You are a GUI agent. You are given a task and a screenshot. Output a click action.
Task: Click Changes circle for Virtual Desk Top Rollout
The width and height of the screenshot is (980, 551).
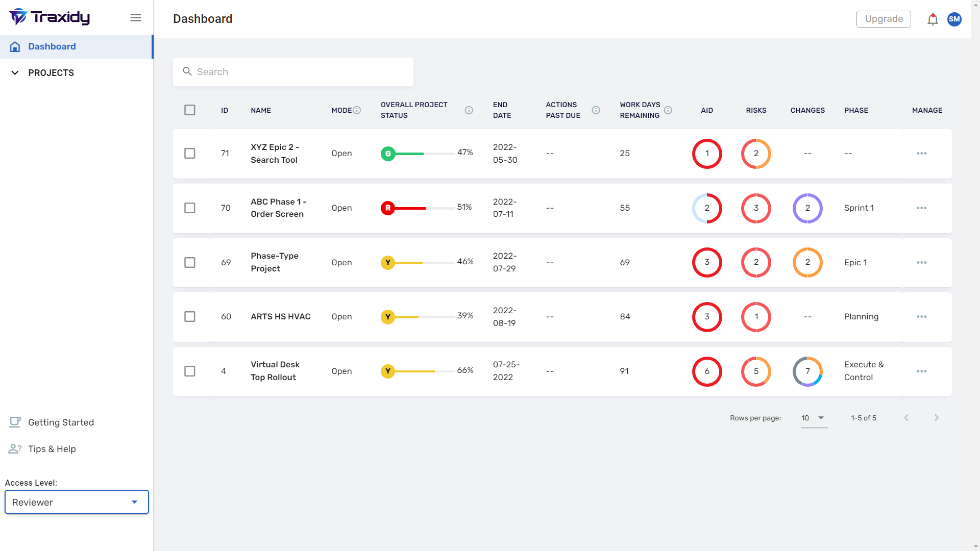[807, 371]
